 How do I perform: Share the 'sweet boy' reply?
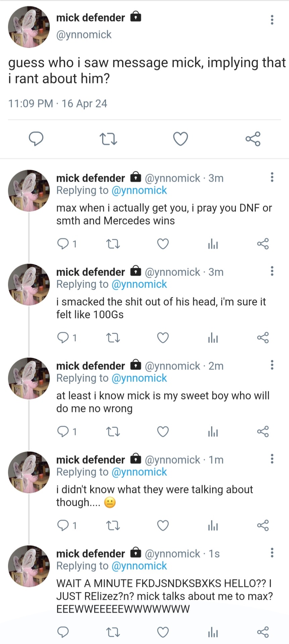click(263, 432)
